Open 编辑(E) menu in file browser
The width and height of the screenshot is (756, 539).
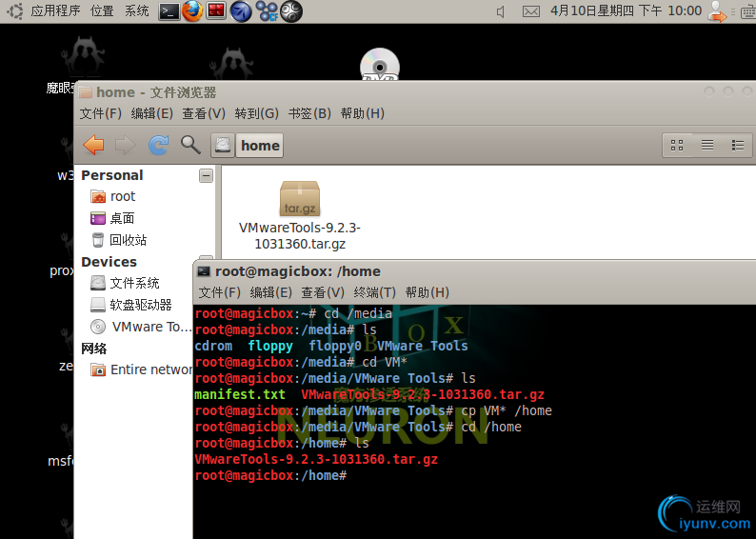point(152,113)
